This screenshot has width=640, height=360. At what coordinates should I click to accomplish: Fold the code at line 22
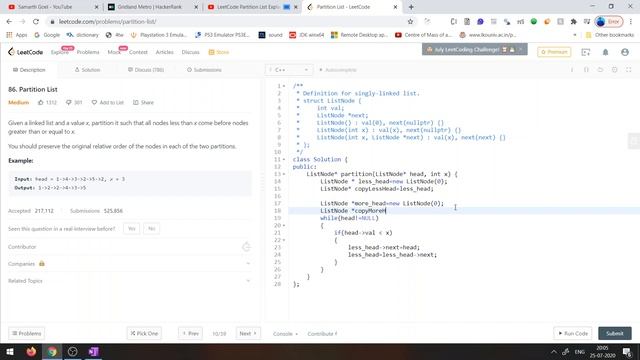[x=284, y=240]
